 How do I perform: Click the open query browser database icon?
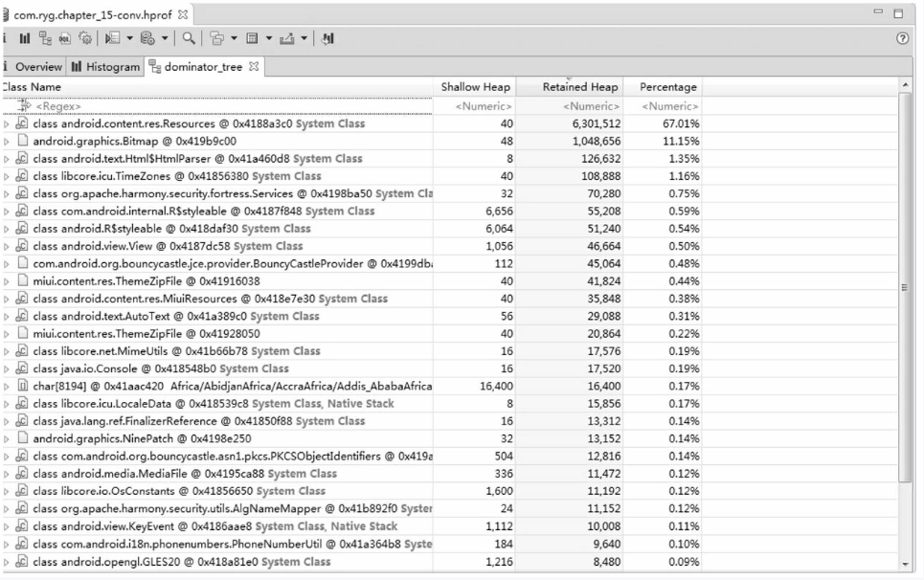pos(147,38)
